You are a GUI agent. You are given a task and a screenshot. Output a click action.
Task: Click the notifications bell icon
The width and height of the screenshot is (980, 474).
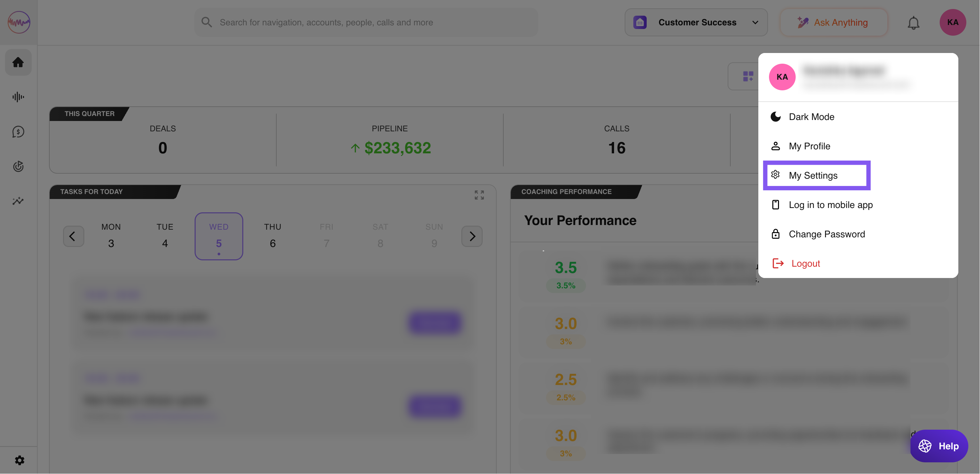click(x=913, y=23)
